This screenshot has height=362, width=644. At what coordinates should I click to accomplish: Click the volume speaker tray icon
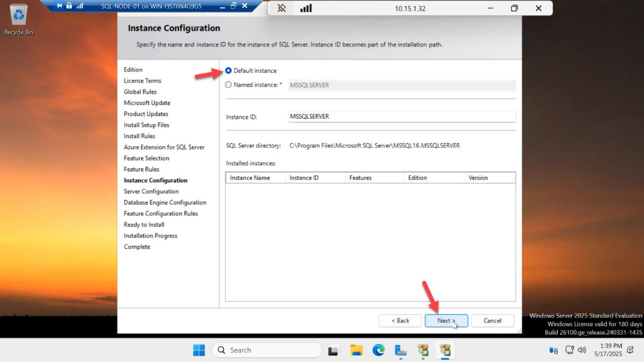click(582, 350)
